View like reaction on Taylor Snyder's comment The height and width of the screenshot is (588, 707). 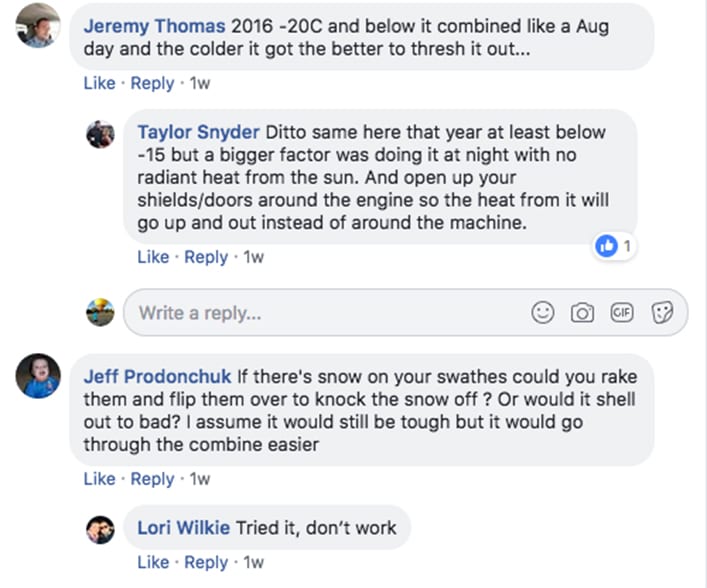(x=613, y=245)
